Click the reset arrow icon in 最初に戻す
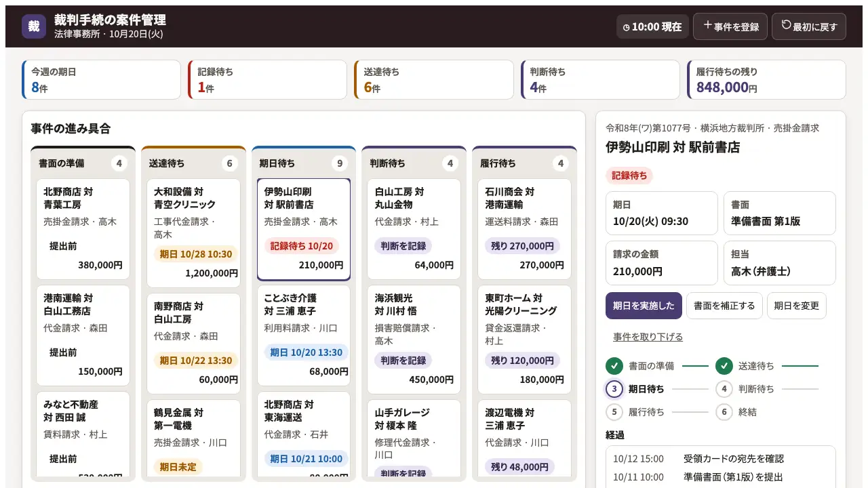868x488 pixels. pyautogui.click(x=787, y=25)
